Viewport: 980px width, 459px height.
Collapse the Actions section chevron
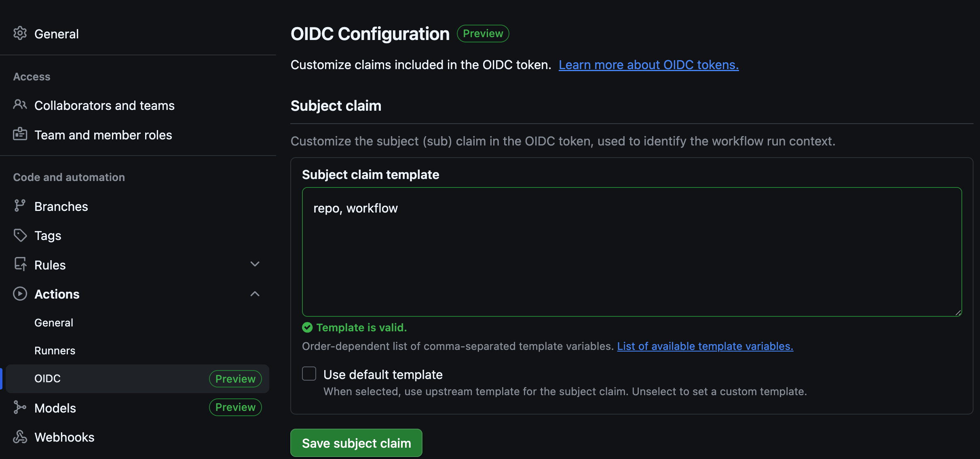click(x=255, y=294)
